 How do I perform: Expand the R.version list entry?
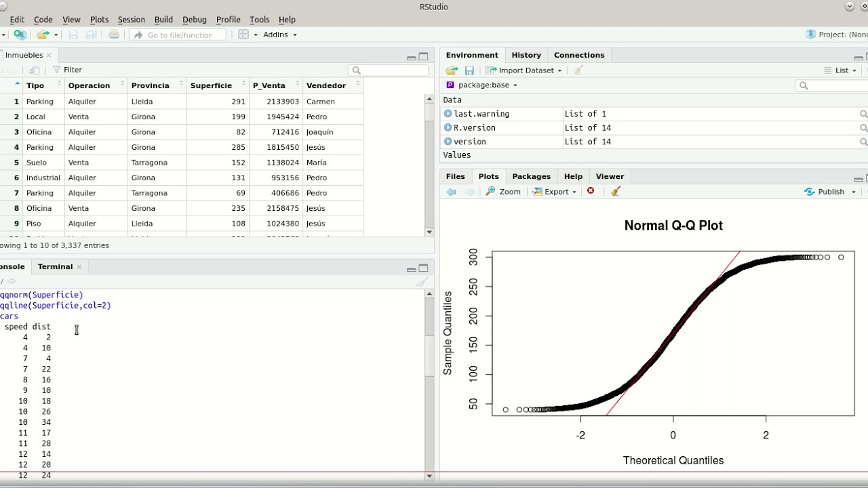pos(448,127)
